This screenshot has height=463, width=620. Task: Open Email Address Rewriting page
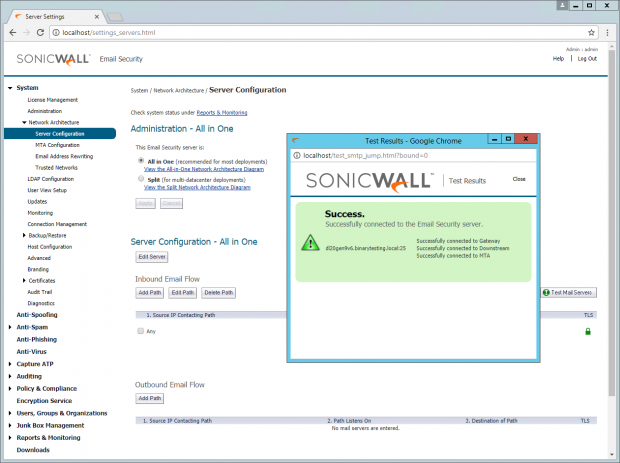[64, 156]
